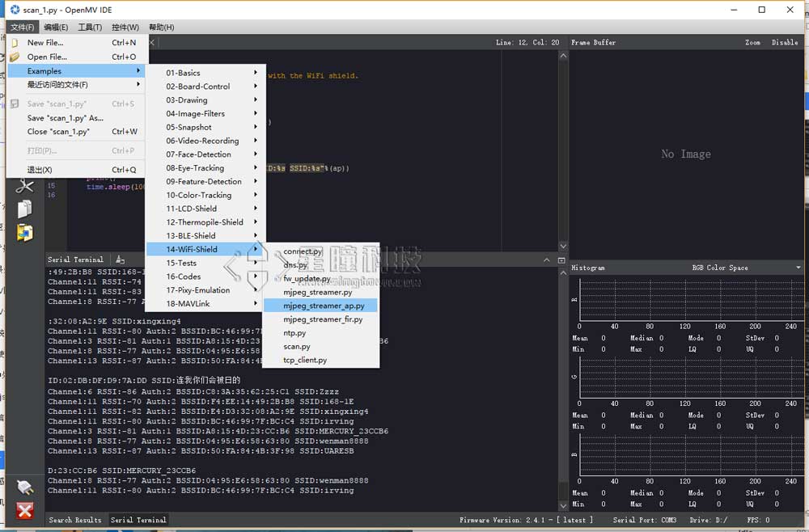Open the 08-Eye-Tracking submenu
The height and width of the screenshot is (532, 809).
click(205, 168)
